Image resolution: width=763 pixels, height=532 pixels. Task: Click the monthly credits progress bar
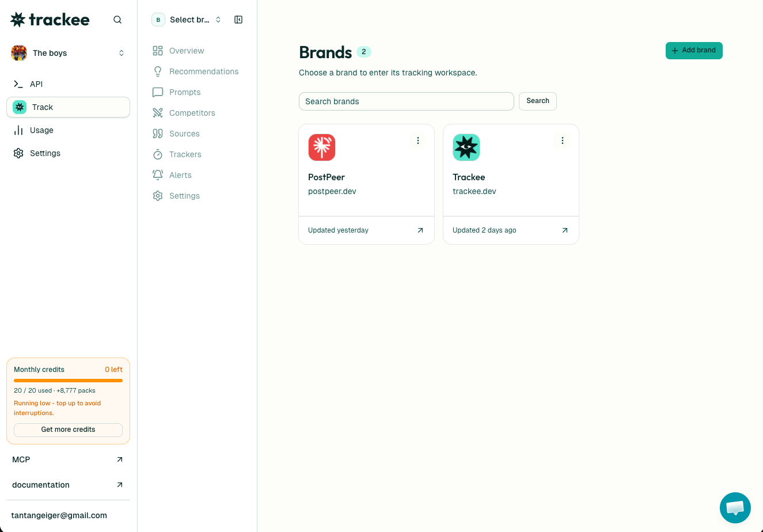68,381
